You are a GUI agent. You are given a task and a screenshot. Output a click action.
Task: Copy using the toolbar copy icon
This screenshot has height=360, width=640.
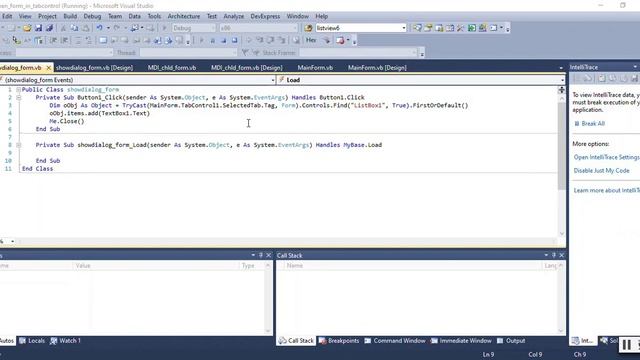(x=74, y=28)
